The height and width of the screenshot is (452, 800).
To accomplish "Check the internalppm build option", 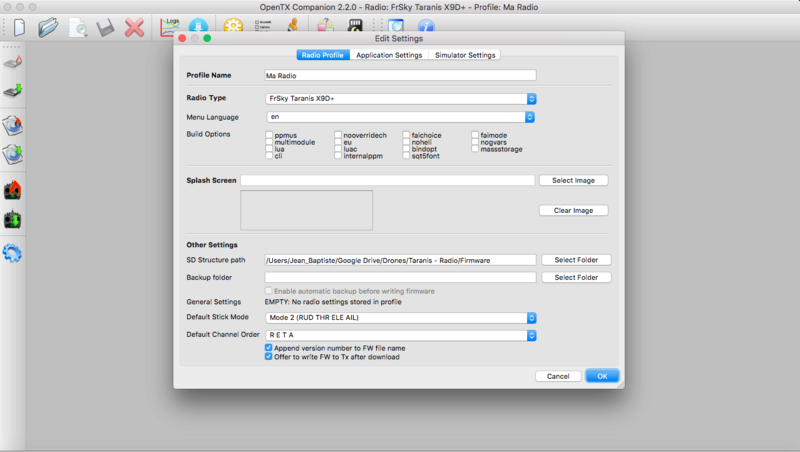I will (x=338, y=156).
